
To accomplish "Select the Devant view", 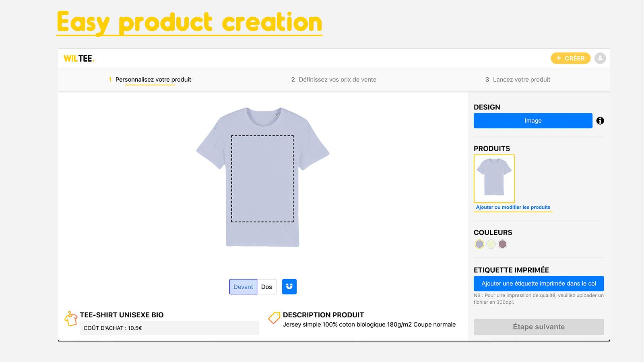I will [x=243, y=286].
